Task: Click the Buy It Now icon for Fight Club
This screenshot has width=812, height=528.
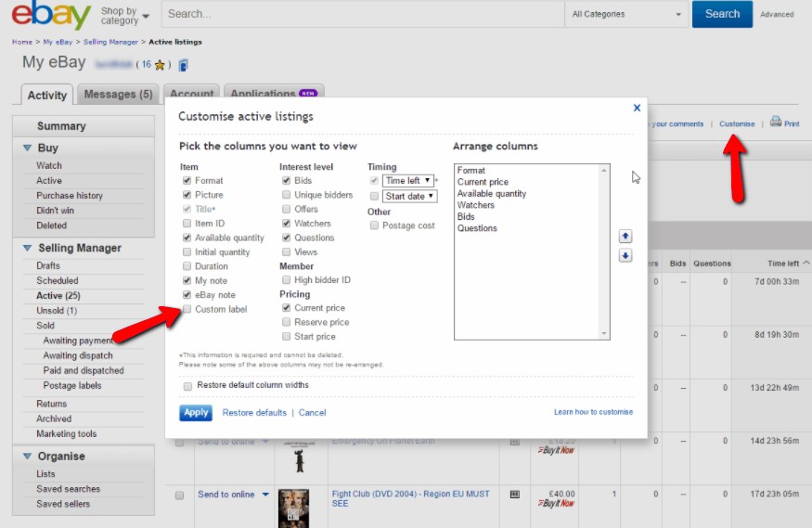Action: (x=556, y=503)
